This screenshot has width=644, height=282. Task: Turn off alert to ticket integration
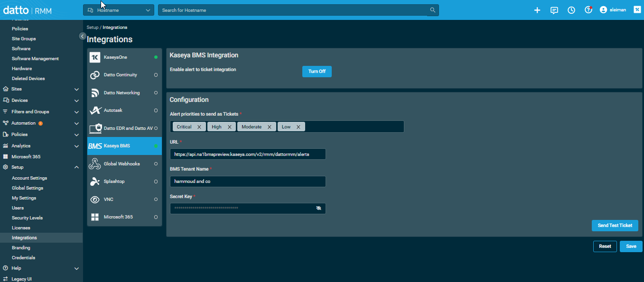[317, 72]
